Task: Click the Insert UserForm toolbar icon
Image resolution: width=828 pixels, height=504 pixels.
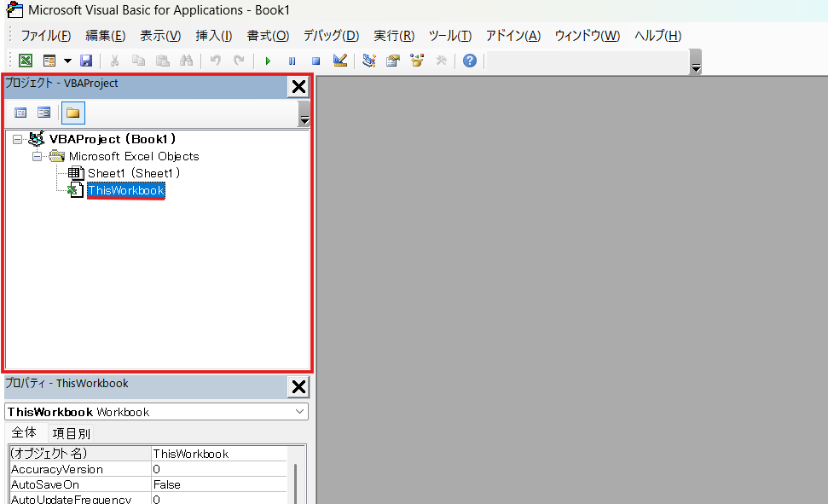Action: pos(49,61)
